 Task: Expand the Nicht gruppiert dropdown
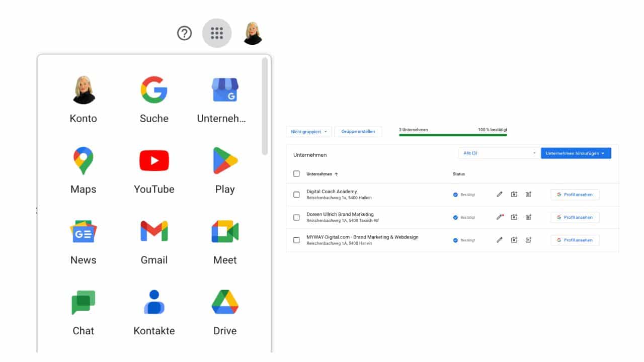pos(308,131)
